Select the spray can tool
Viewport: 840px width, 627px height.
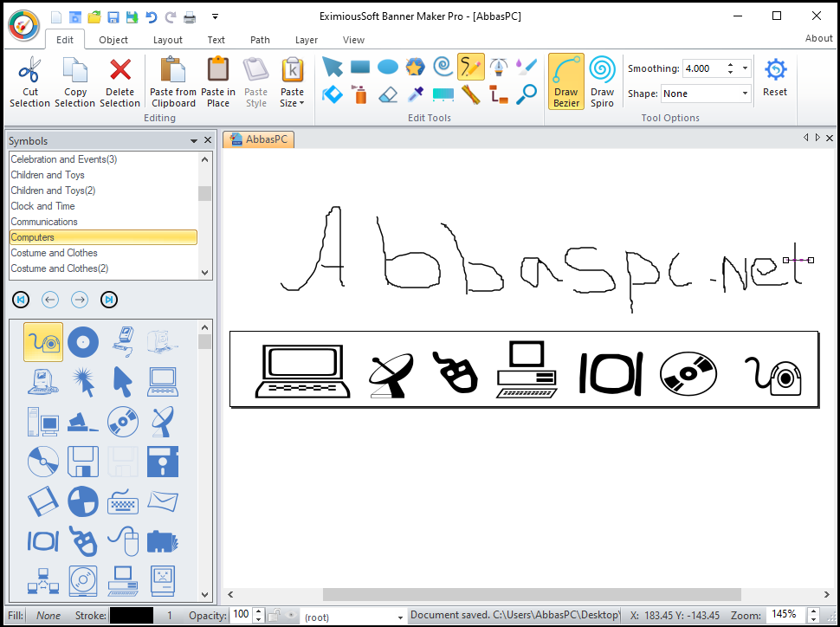coord(360,95)
